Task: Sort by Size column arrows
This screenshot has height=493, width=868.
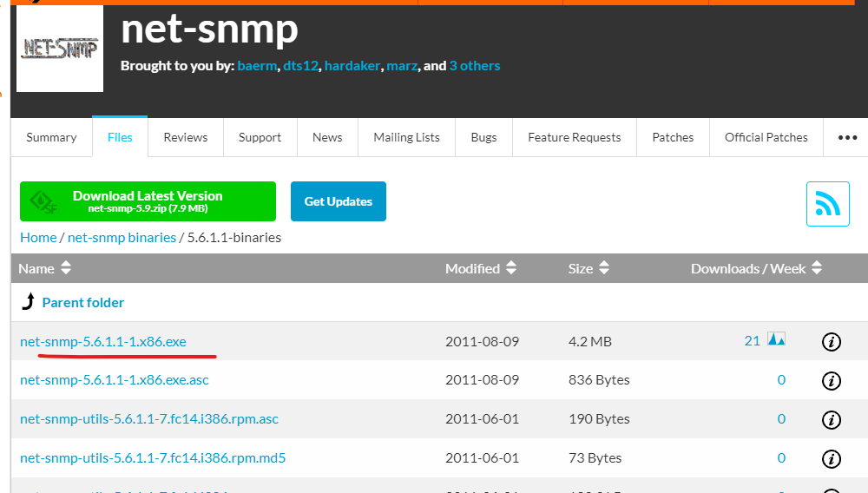Action: [604, 268]
